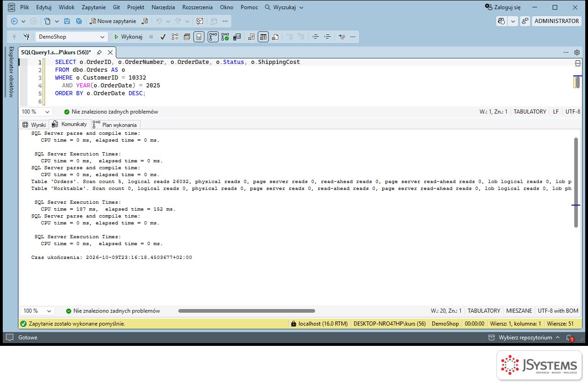Click the Decrease Indent icon

coord(315,37)
